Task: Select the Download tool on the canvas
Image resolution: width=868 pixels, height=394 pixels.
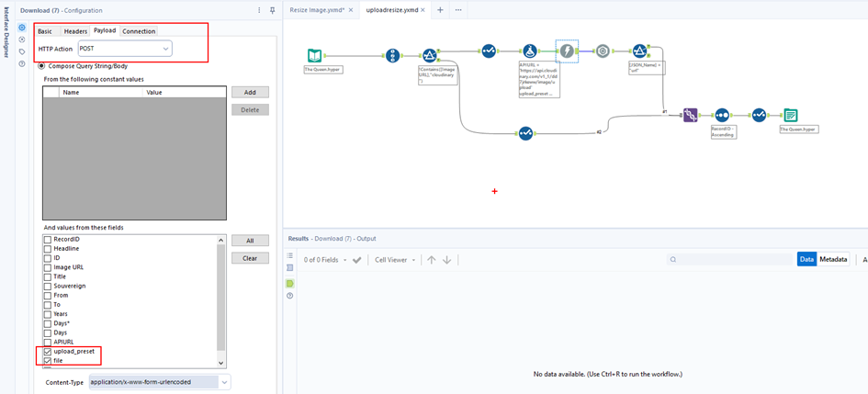Action: 567,51
